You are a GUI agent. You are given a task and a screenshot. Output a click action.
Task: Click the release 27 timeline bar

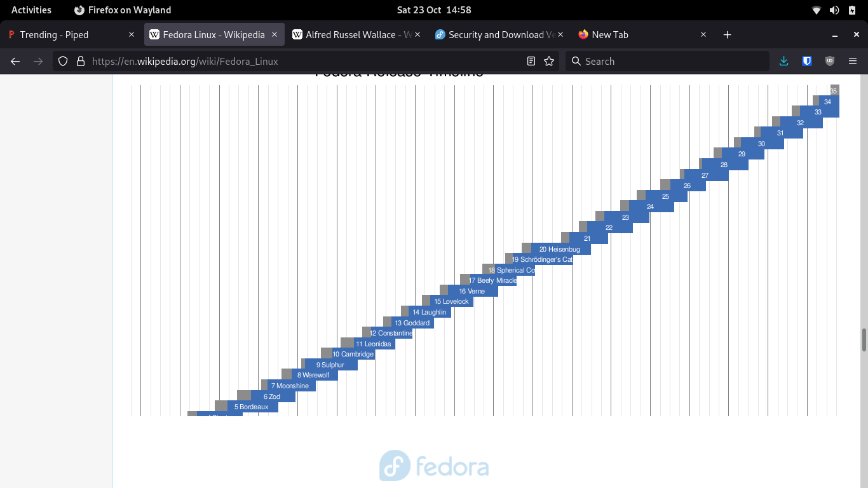pos(707,175)
